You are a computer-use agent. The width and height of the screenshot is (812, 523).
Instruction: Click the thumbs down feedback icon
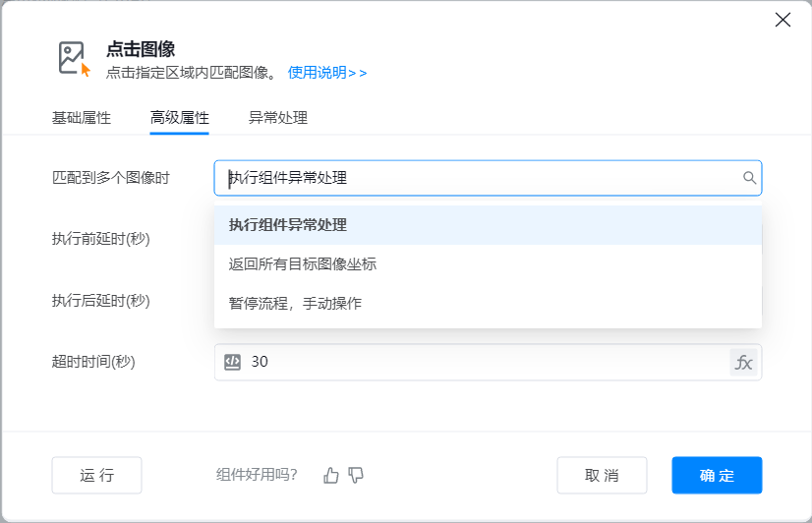click(356, 475)
